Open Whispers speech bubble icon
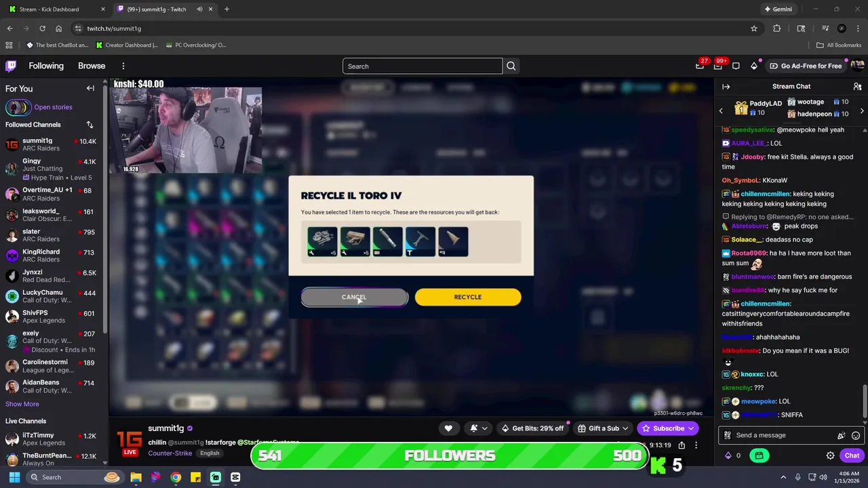 736,66
